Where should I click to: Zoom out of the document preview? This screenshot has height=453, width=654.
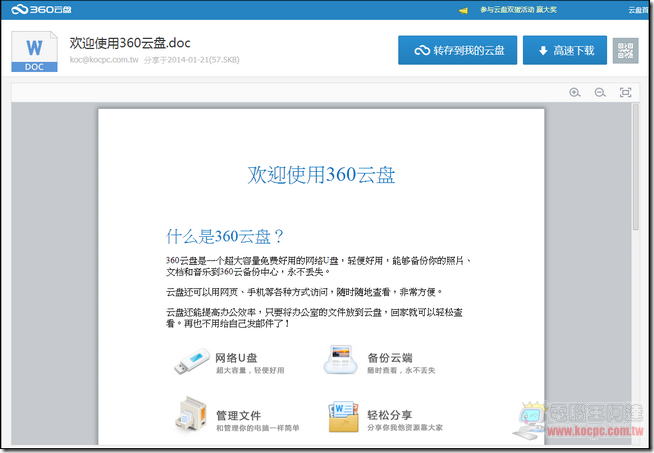tap(600, 92)
